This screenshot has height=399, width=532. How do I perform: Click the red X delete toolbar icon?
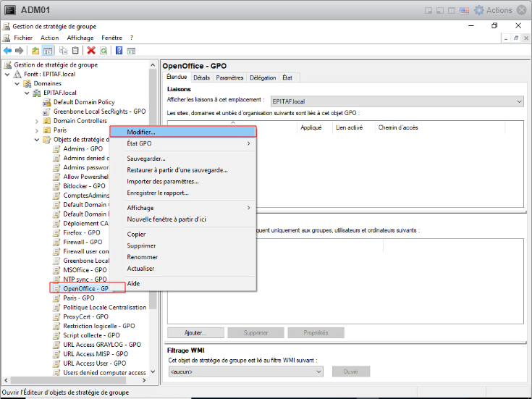click(x=91, y=51)
